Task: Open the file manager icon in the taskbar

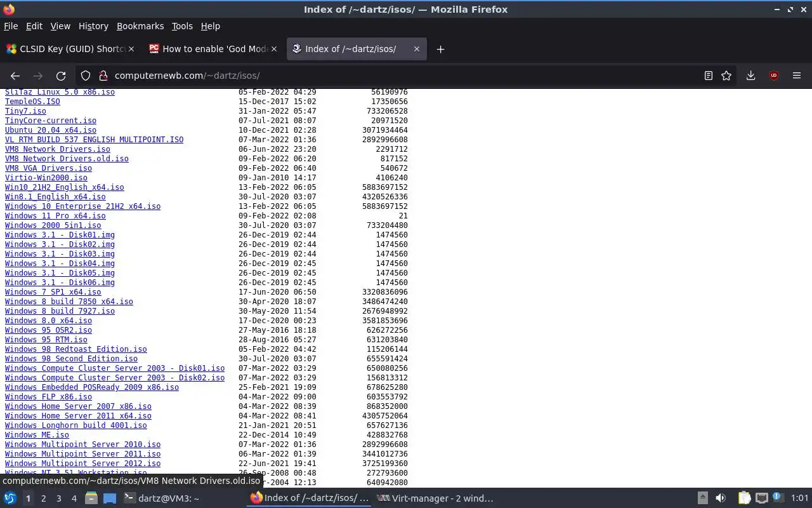Action: 91,498
